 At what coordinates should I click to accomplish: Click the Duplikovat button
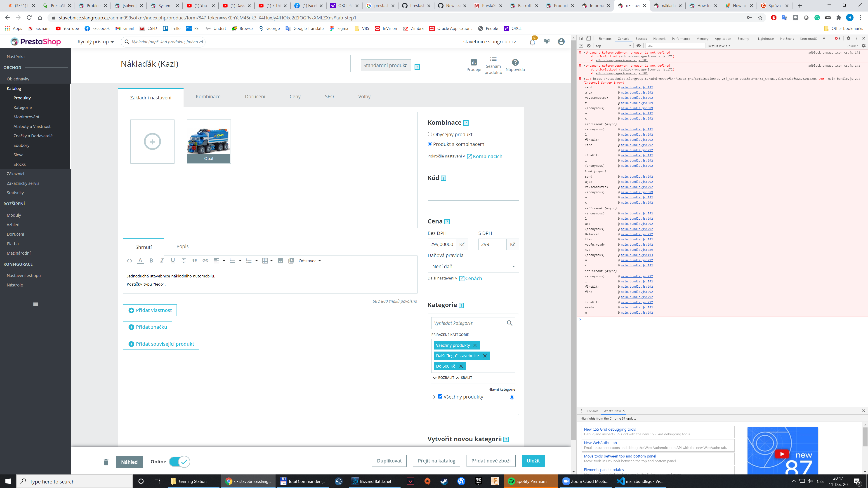click(389, 461)
